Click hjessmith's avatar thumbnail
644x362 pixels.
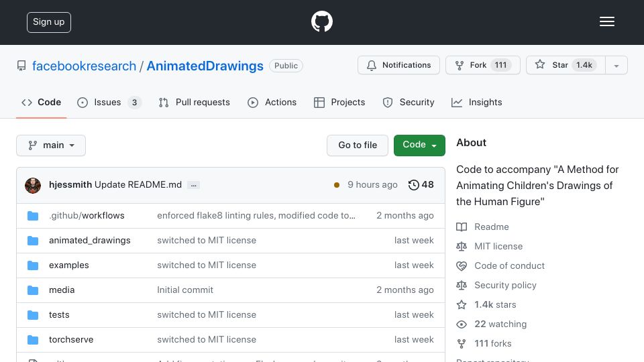[33, 186]
